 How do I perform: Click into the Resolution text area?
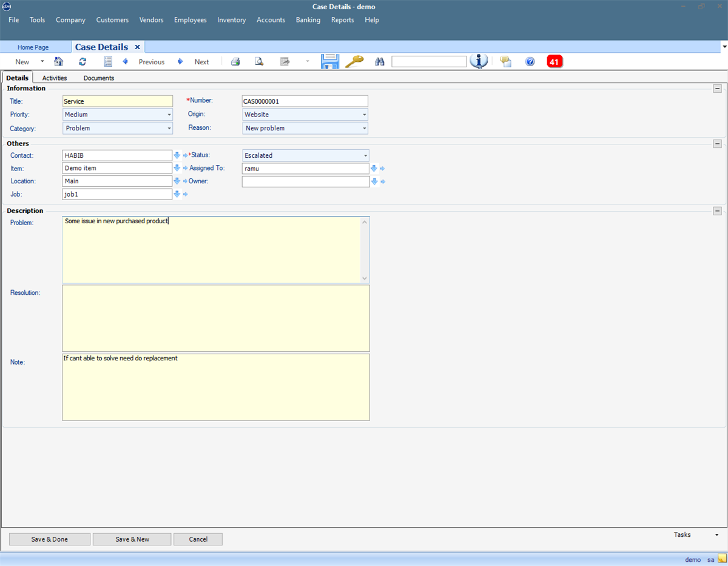(x=216, y=318)
